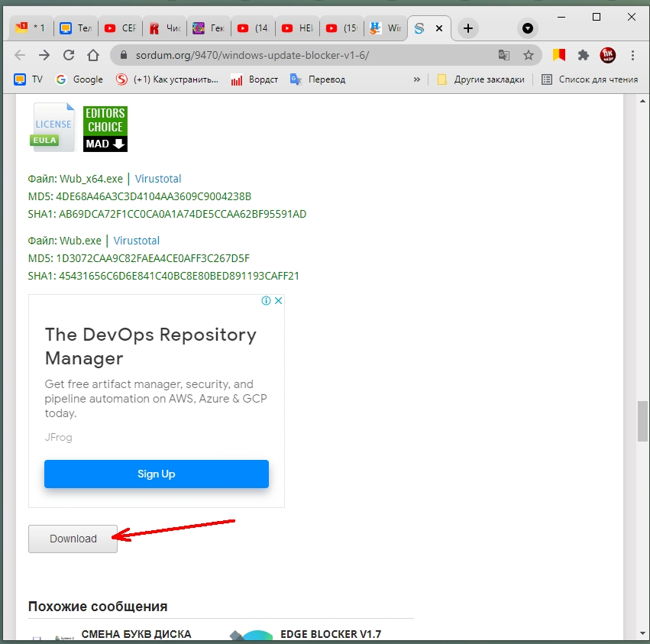Click the Editors Choice MAD badge

[x=105, y=129]
